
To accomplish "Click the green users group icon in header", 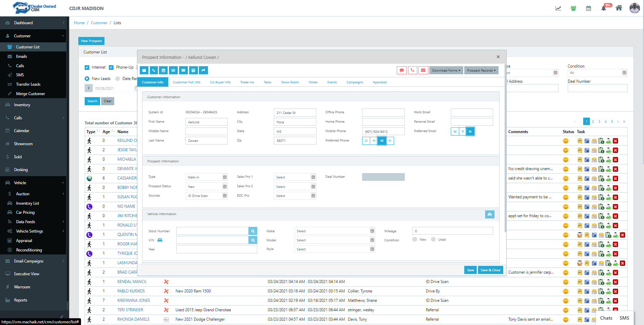I will (x=573, y=8).
